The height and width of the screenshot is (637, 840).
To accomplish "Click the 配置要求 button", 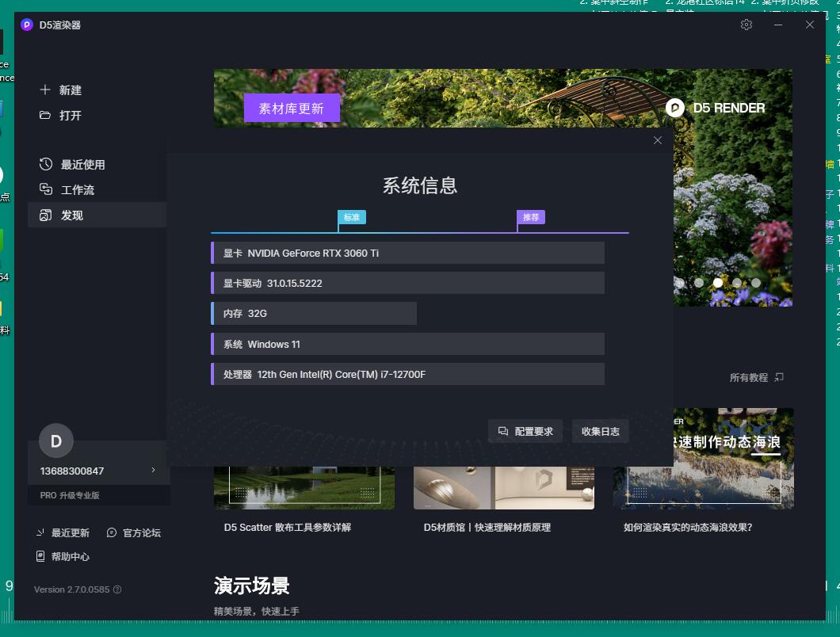I will click(525, 431).
